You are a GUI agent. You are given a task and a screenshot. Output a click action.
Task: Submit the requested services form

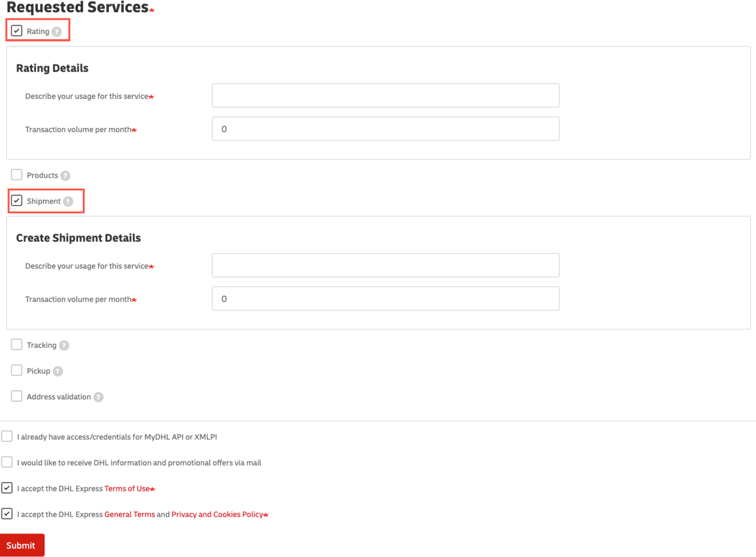click(x=22, y=545)
